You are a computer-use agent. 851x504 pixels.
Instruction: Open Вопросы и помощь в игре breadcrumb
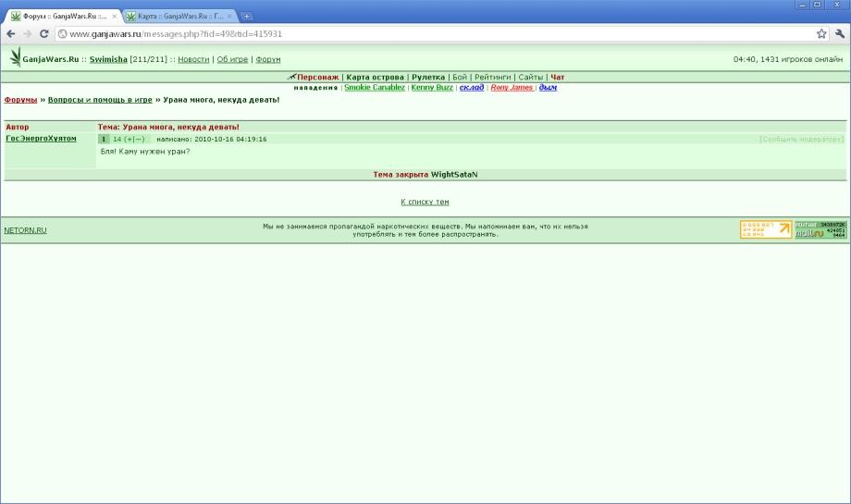pos(100,100)
